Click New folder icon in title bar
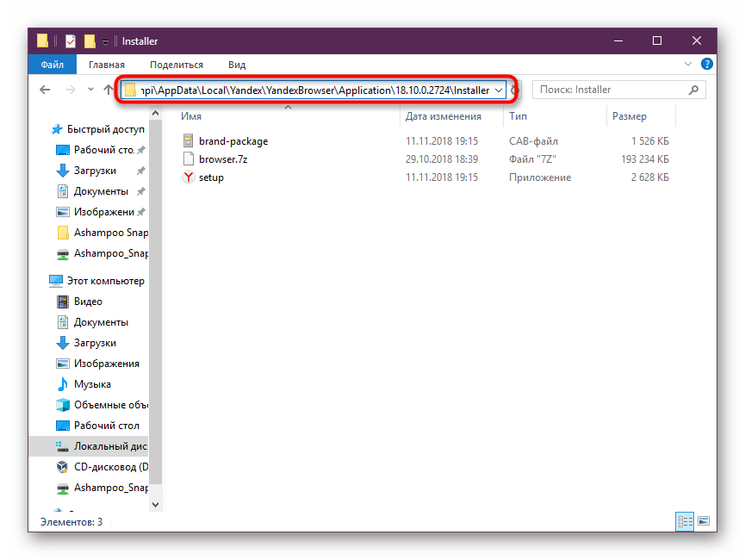The width and height of the screenshot is (745, 560). click(90, 41)
